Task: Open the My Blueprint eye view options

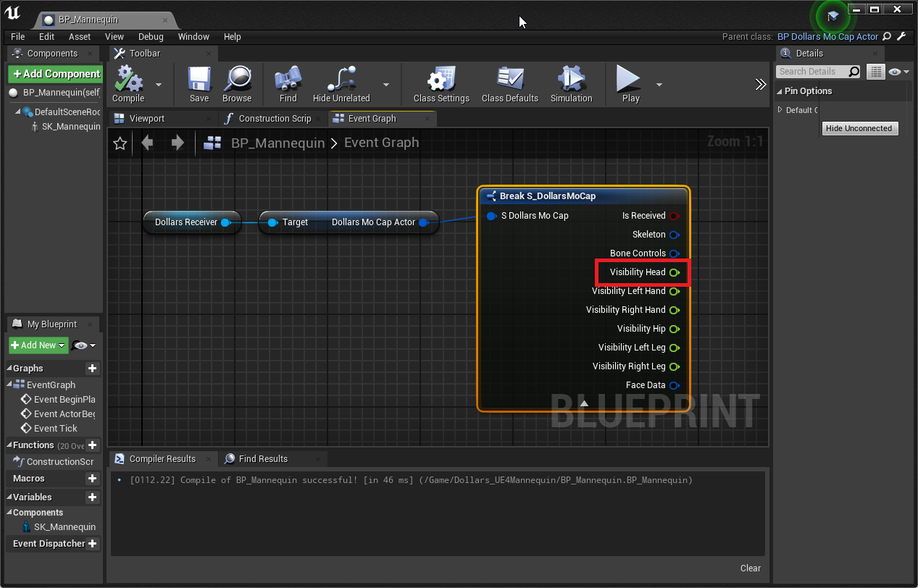Action: (83, 345)
